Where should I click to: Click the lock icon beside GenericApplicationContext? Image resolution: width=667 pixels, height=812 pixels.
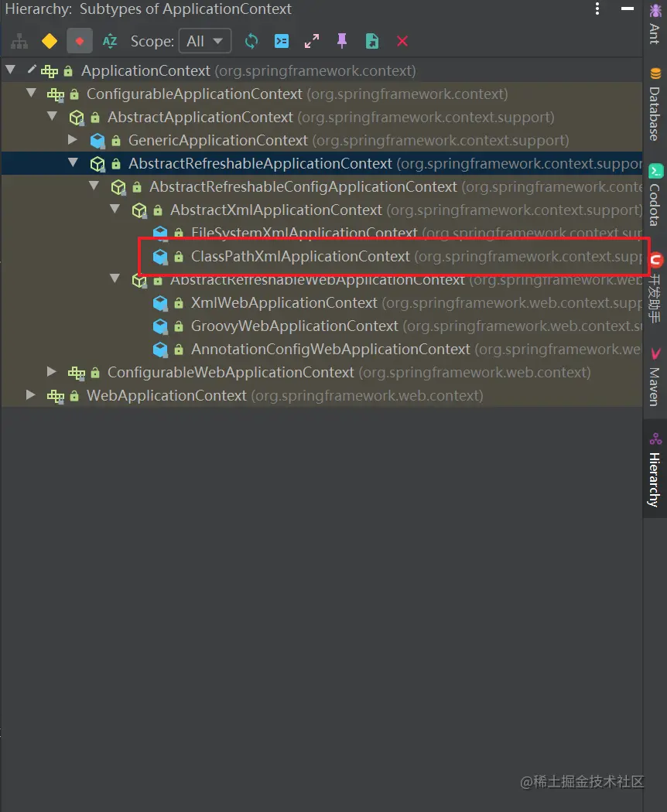pyautogui.click(x=116, y=140)
